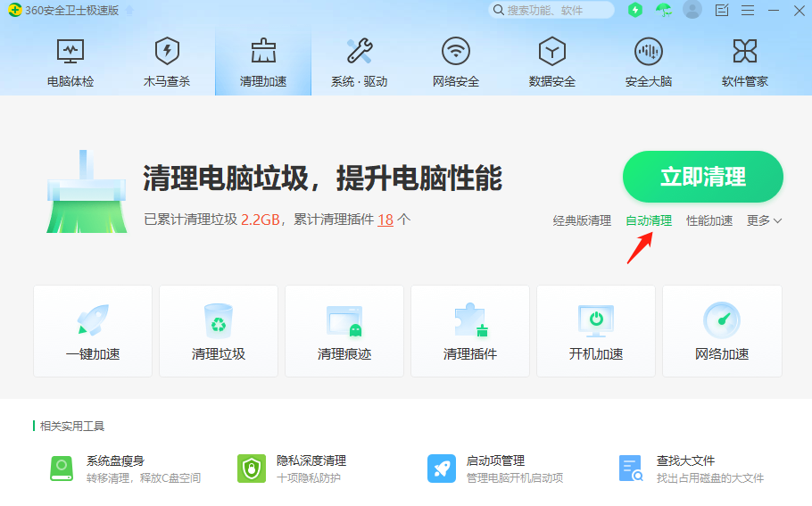Open the 电脑体检 monitor icon
The height and width of the screenshot is (506, 812).
coord(70,52)
